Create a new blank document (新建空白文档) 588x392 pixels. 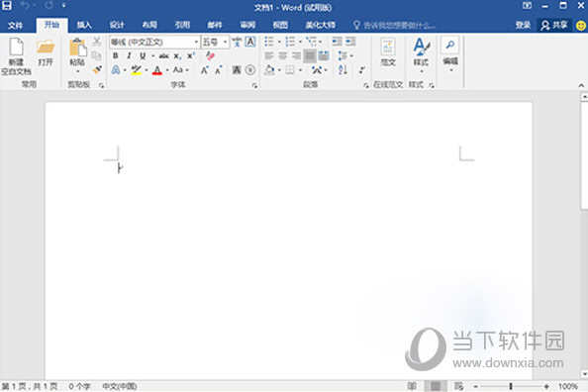click(x=16, y=56)
